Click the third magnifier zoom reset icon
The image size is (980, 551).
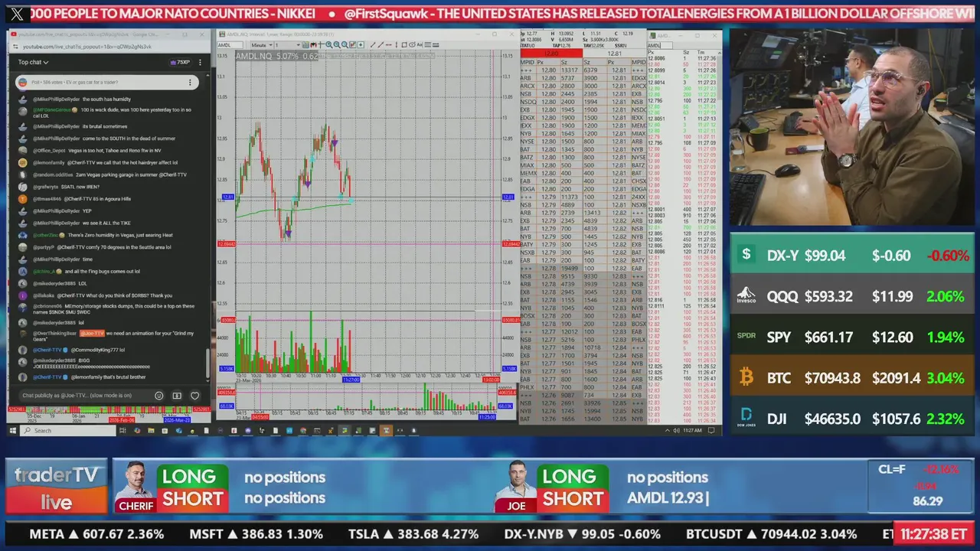345,45
